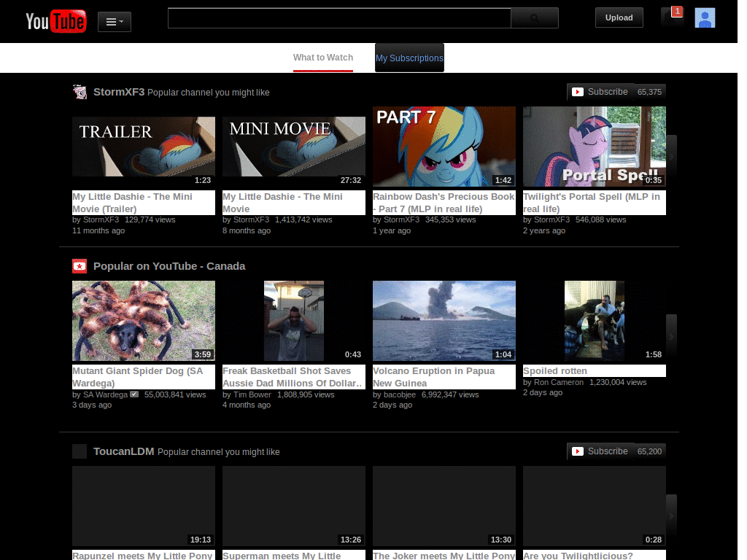Open The Joker meets My Little Pony title
This screenshot has height=560, width=747.
coord(444,555)
